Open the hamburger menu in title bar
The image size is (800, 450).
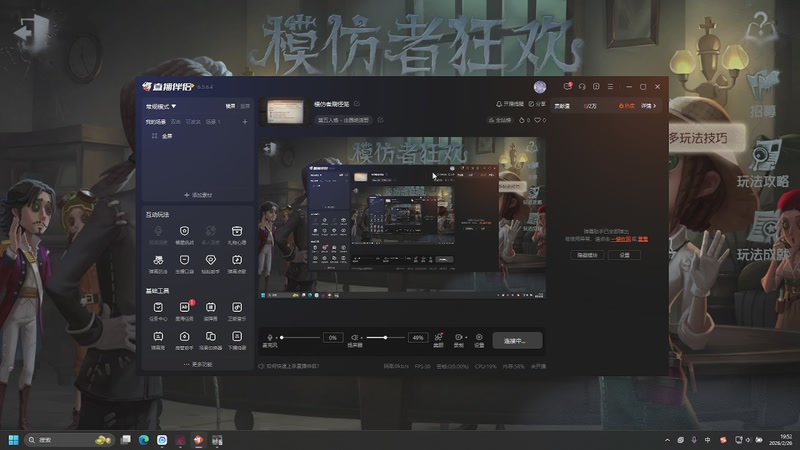point(610,87)
